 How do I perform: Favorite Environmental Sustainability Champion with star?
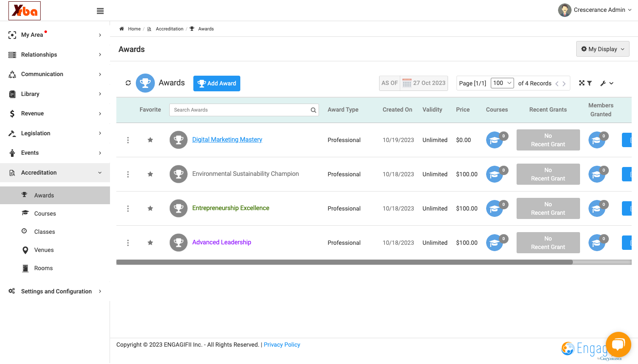pyautogui.click(x=150, y=174)
